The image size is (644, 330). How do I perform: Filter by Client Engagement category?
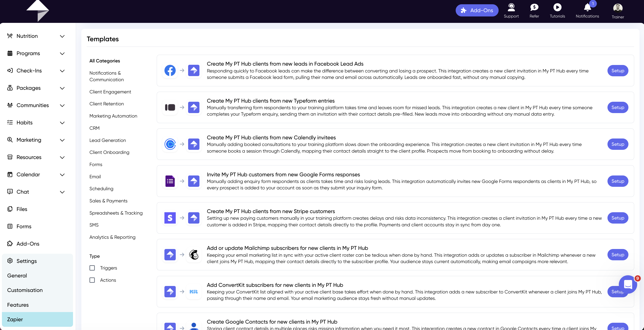pyautogui.click(x=110, y=91)
